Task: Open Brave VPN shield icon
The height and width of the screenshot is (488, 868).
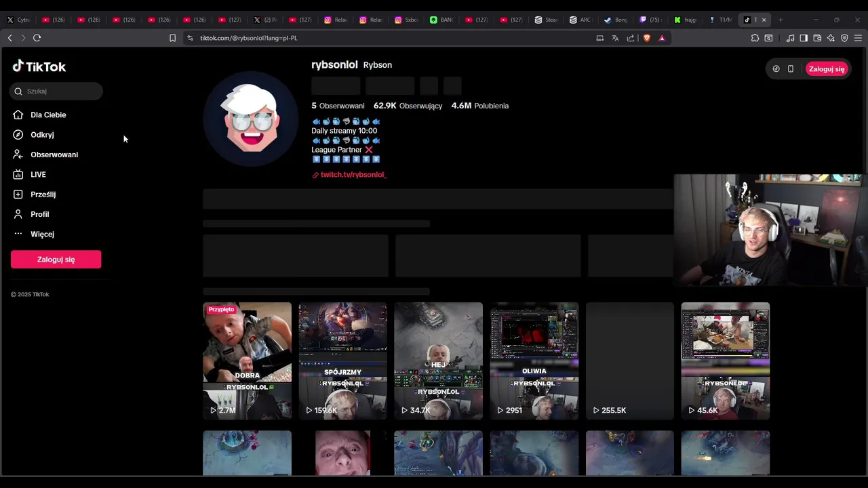Action: (844, 38)
